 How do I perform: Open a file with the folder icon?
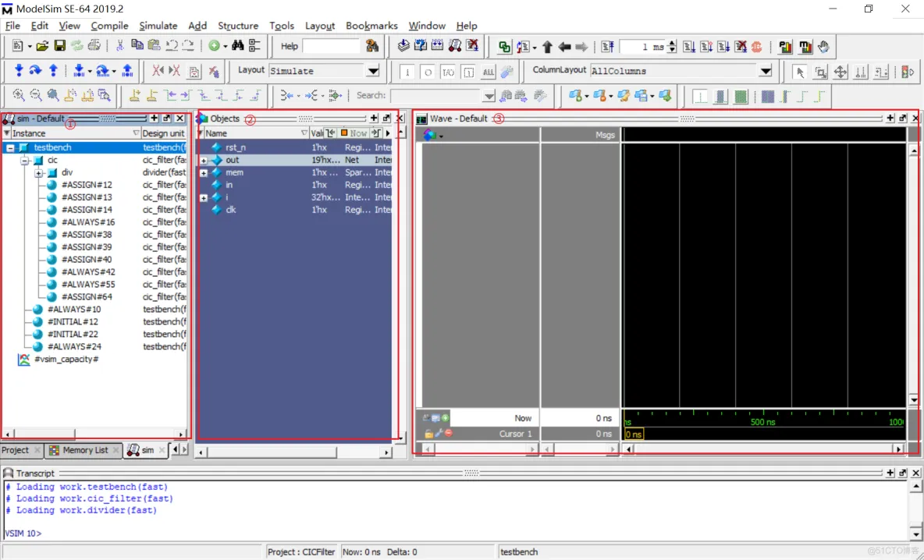pyautogui.click(x=42, y=46)
